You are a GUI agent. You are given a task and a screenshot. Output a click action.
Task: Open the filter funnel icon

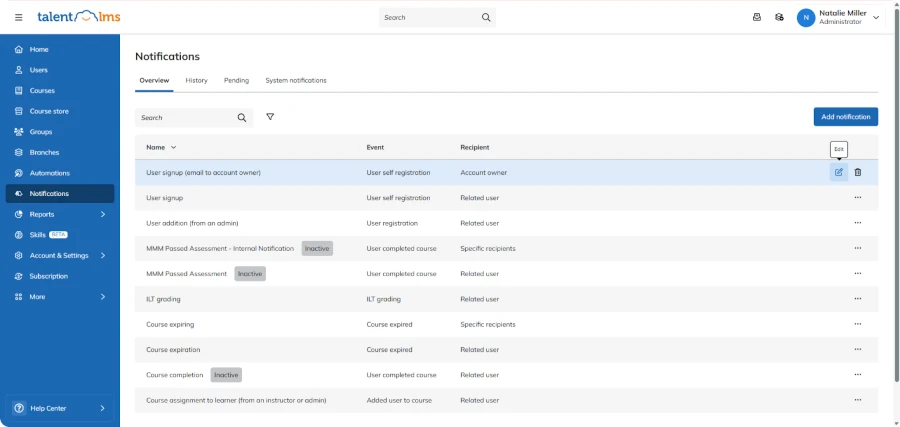270,117
